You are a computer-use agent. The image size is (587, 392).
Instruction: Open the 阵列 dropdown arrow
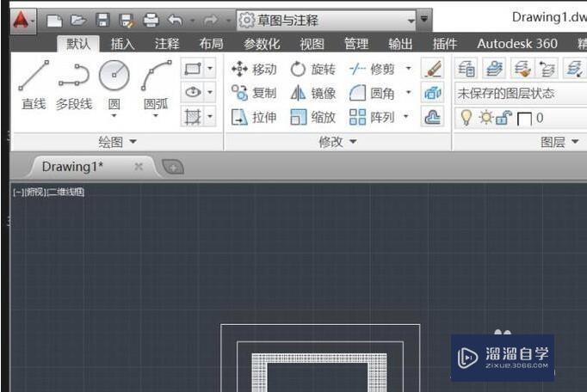(405, 117)
